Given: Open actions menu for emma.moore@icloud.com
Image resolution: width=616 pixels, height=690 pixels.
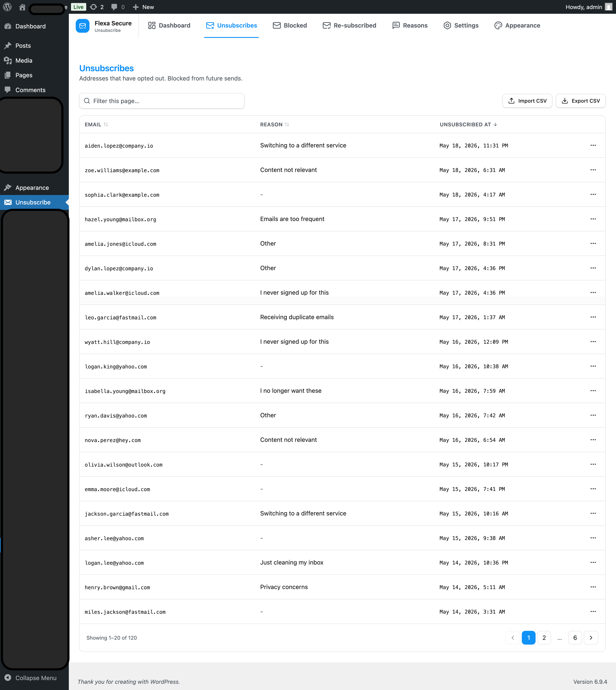Looking at the screenshot, I should (x=593, y=489).
